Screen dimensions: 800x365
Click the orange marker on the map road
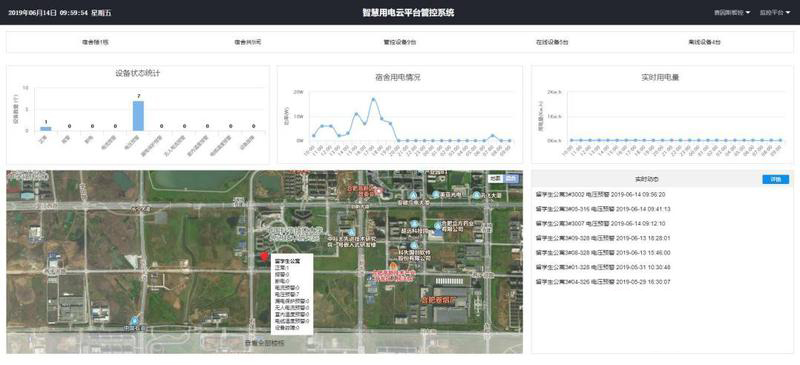(393, 266)
